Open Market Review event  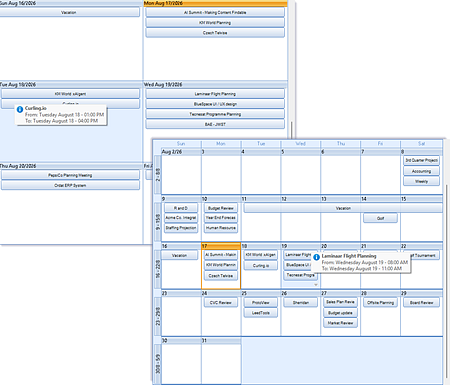340,323
